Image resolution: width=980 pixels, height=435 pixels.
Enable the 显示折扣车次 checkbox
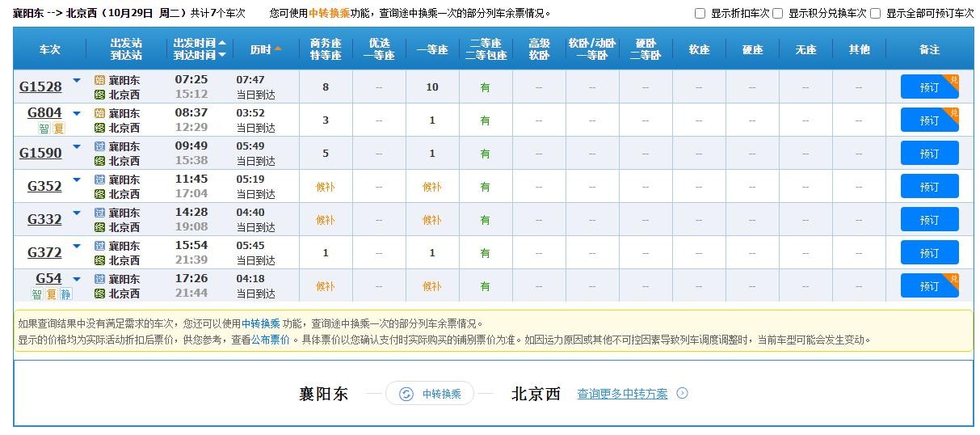(x=700, y=14)
